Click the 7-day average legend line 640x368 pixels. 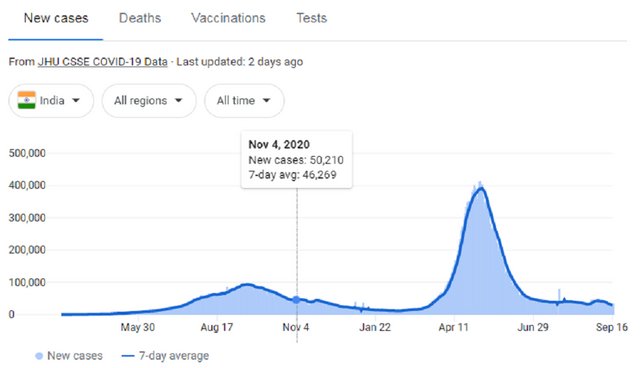pyautogui.click(x=128, y=356)
